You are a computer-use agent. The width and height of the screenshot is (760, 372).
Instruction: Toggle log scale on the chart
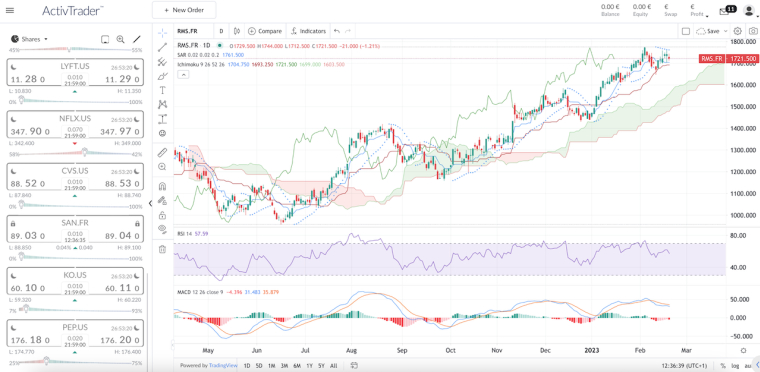click(x=735, y=365)
